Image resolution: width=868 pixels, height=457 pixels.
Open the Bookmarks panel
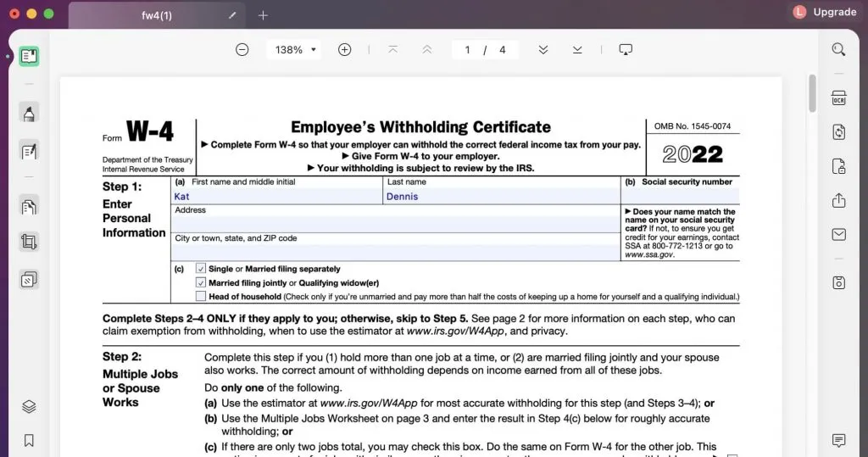pyautogui.click(x=29, y=440)
